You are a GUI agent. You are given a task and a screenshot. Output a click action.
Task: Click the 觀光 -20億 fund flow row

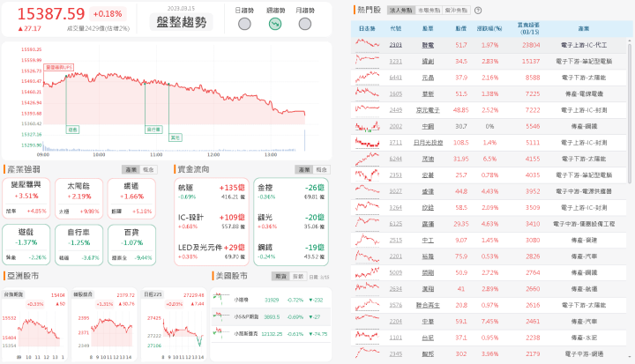[x=291, y=221]
